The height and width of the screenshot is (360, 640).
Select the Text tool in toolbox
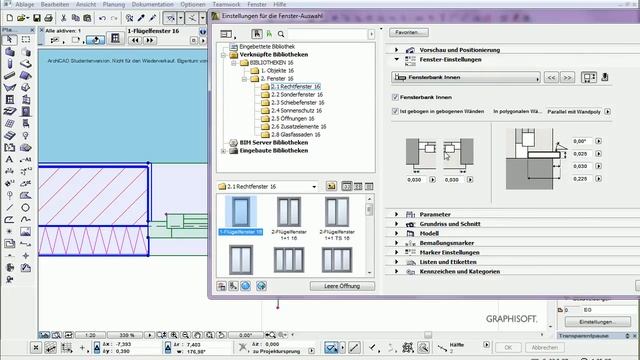pos(9,159)
